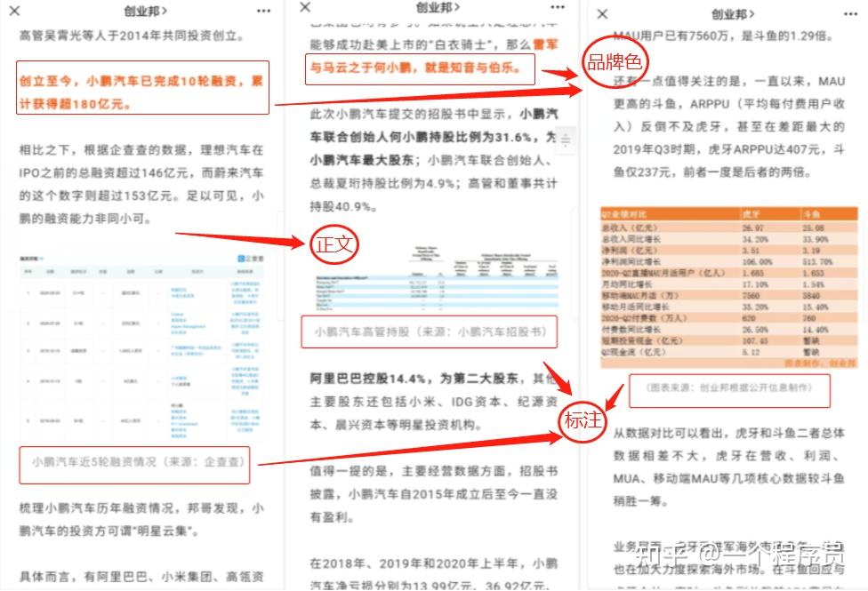Click the 25.08 value in orange table
The height and width of the screenshot is (591, 868).
813,228
